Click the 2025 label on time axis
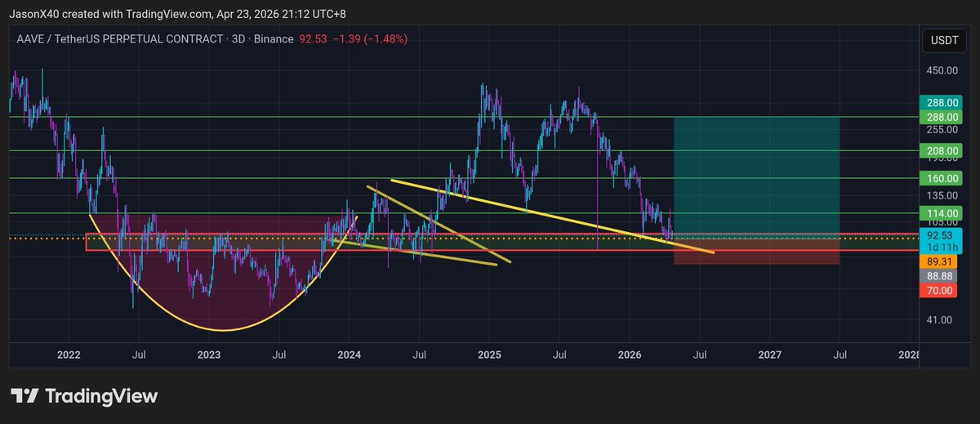Screen dimensions: 980x424 click(489, 355)
